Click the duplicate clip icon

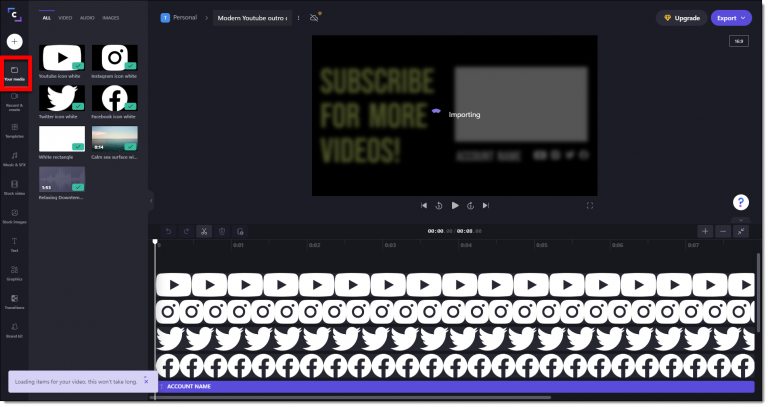240,231
